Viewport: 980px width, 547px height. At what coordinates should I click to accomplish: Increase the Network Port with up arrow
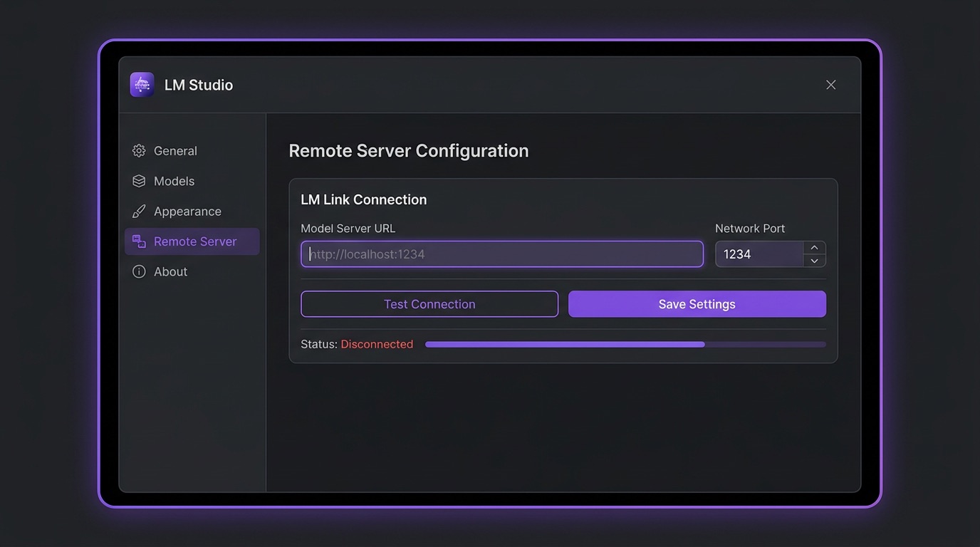coord(814,248)
